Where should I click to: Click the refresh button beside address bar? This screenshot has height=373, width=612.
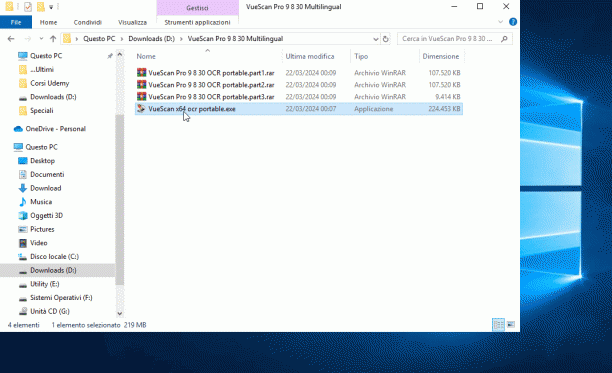pyautogui.click(x=386, y=39)
